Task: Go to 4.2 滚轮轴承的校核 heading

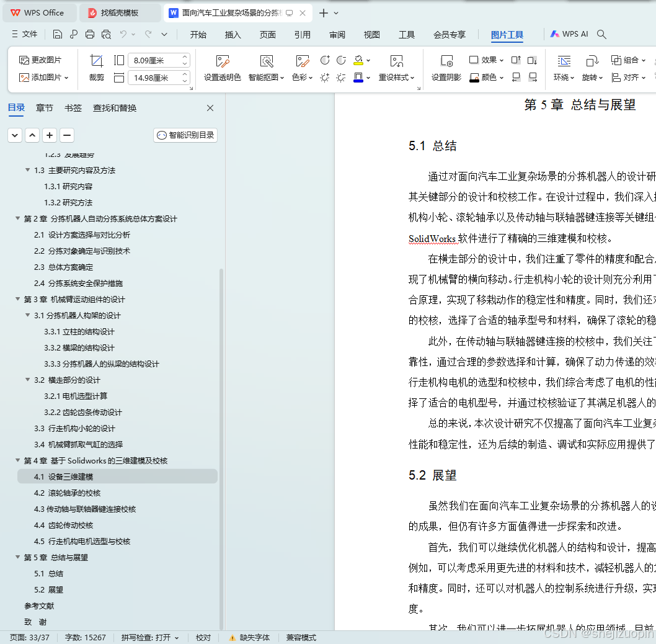Action: click(x=68, y=493)
